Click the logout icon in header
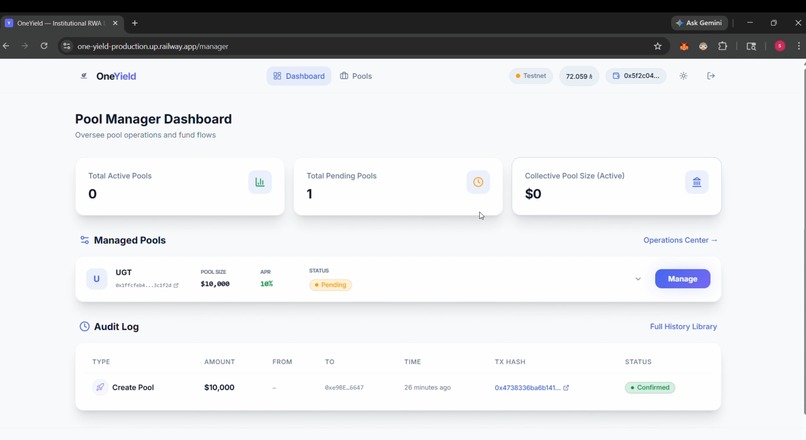The image size is (806, 440). 711,76
